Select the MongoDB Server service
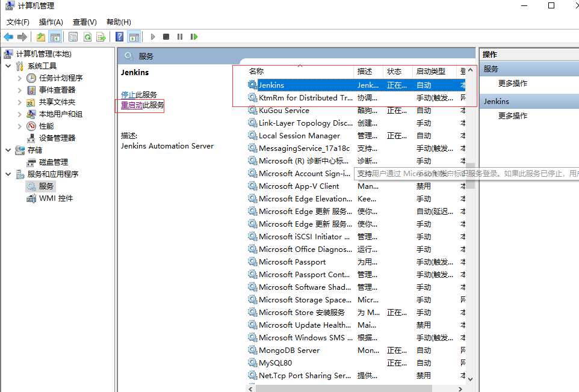The height and width of the screenshot is (392, 579). 356,351
